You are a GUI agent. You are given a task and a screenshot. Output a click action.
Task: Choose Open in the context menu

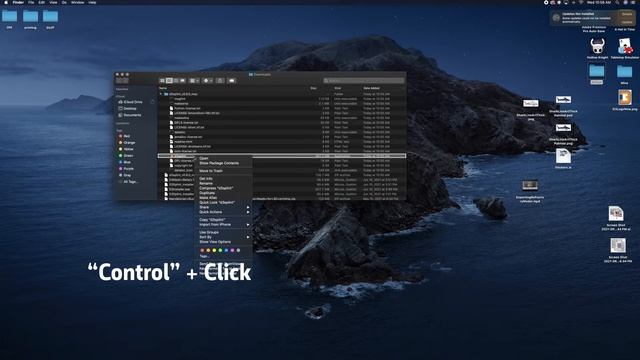click(204, 158)
